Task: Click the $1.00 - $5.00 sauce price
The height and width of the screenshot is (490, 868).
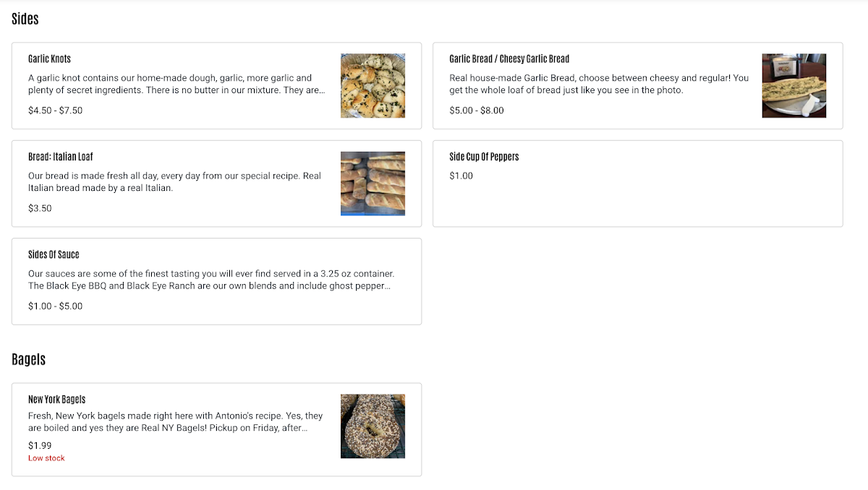Action: pos(55,306)
